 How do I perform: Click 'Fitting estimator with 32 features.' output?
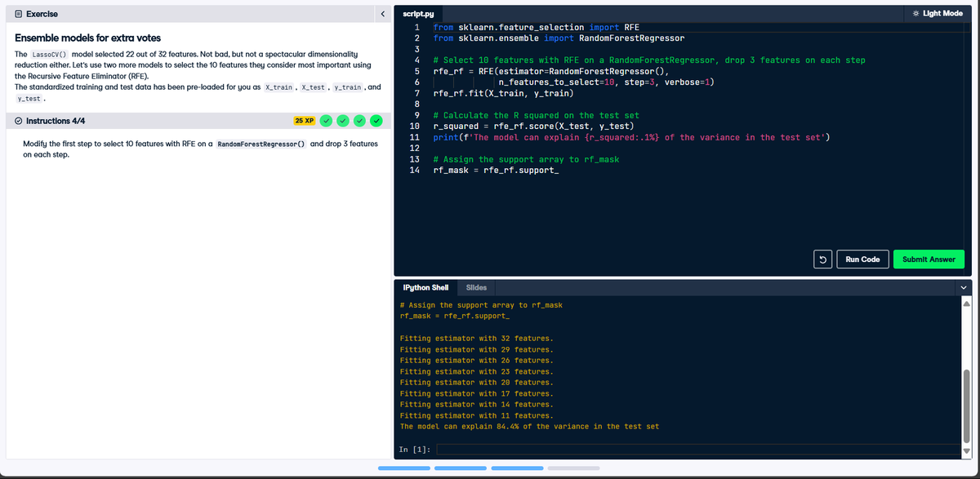pos(476,338)
